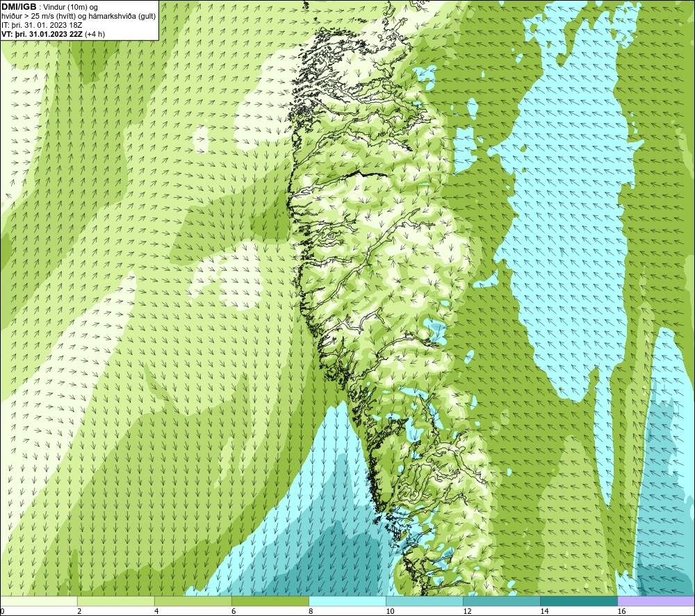Click the 6–8 m/s dark green swatch

pyautogui.click(x=270, y=601)
